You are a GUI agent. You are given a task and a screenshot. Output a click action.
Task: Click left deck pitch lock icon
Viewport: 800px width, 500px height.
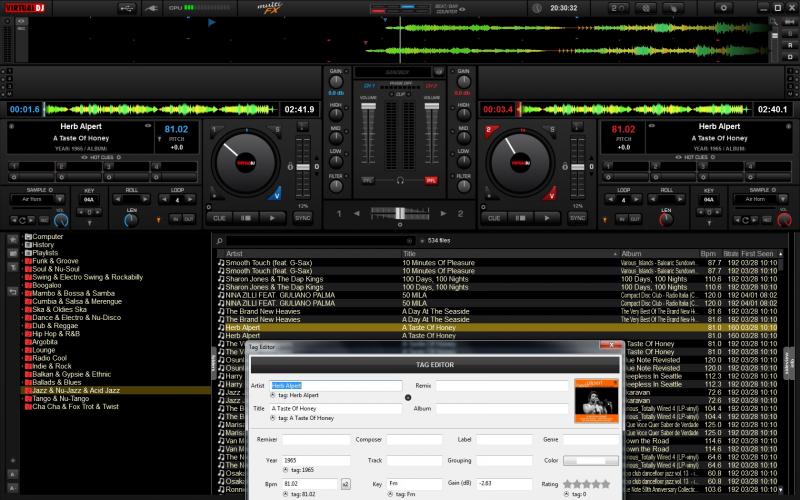(290, 166)
